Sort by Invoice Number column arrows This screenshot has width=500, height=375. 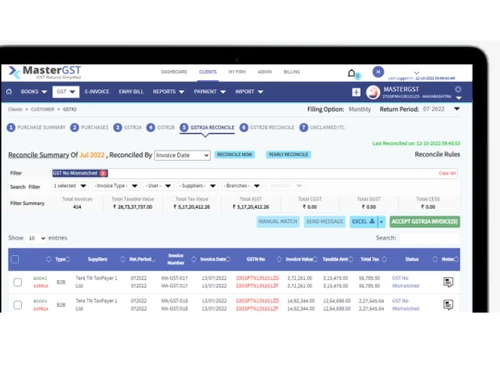[x=193, y=259]
